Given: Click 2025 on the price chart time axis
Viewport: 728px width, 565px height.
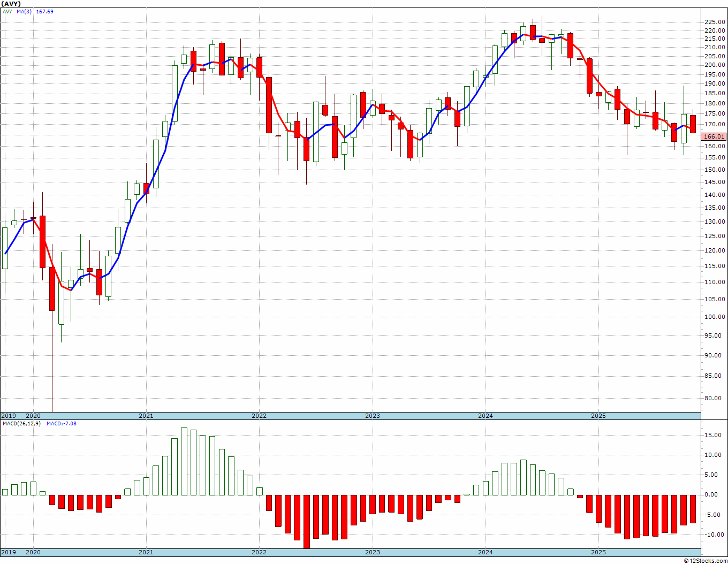Looking at the screenshot, I should 598,416.
